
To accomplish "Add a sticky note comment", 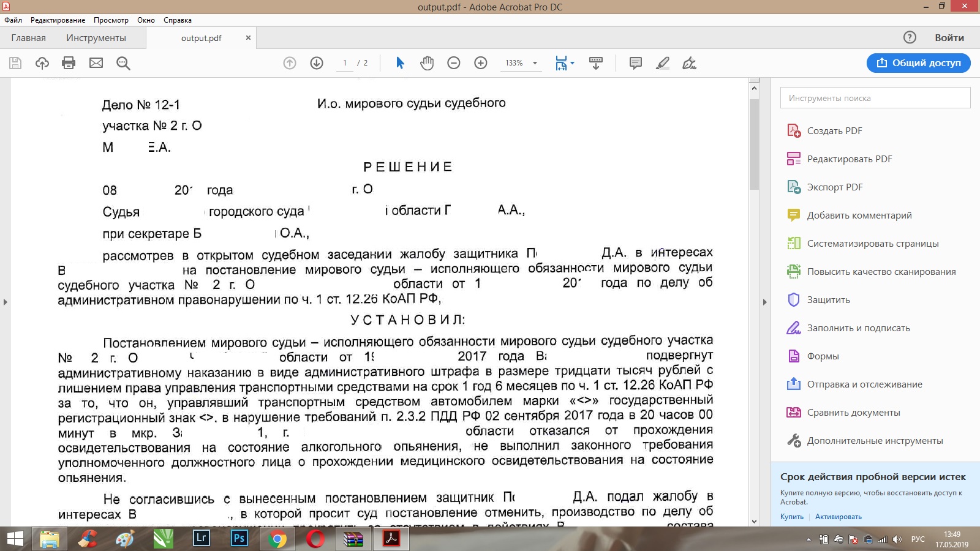I will 635,63.
